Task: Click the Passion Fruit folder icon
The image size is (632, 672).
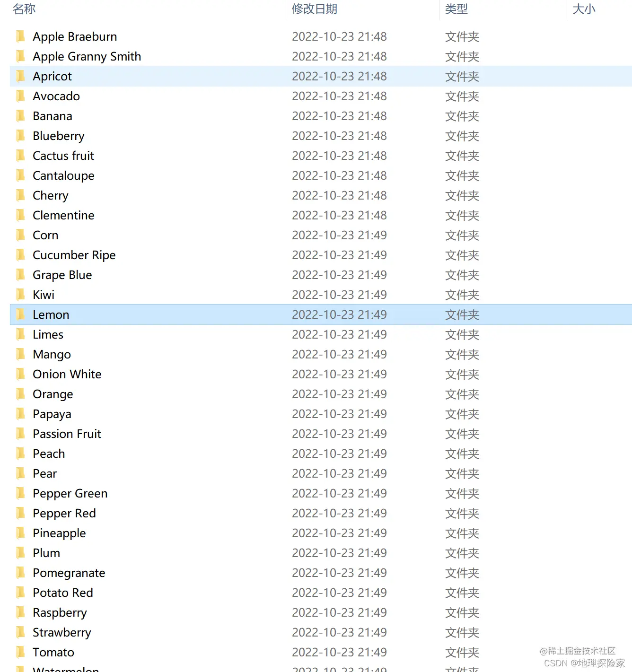Action: click(x=20, y=434)
